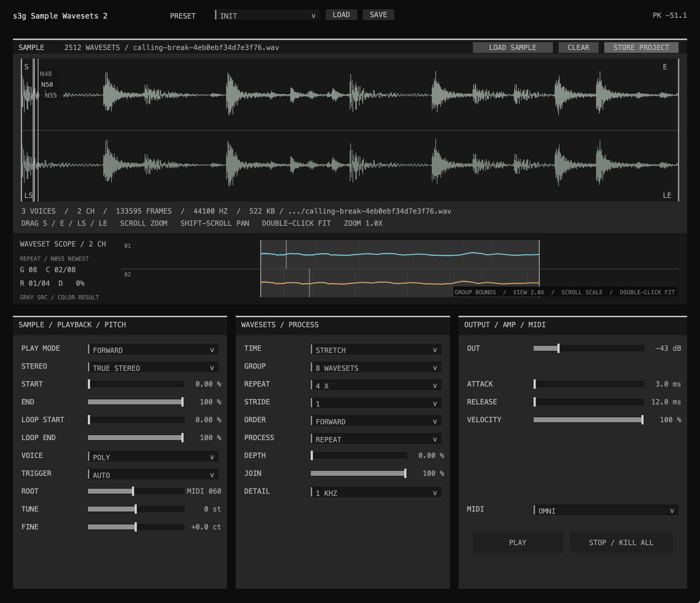This screenshot has height=603, width=700.
Task: Click the cyan channel 01 scope trace
Action: click(x=400, y=254)
